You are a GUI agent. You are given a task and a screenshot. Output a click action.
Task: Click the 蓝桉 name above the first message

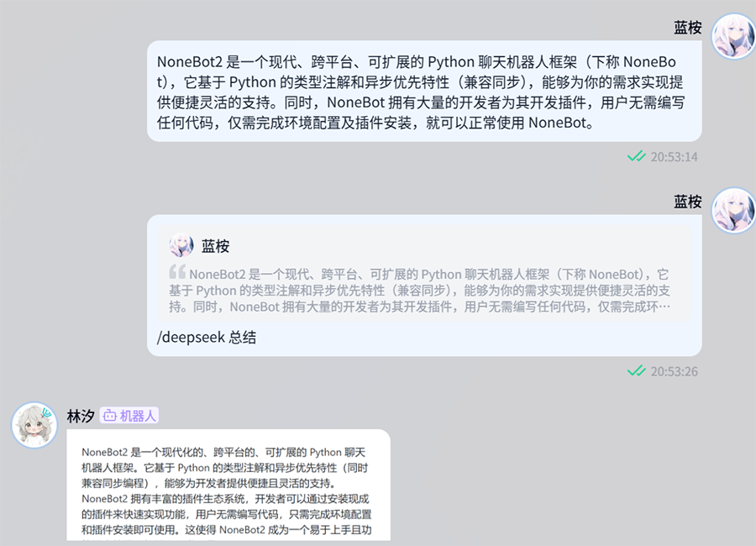click(x=687, y=28)
